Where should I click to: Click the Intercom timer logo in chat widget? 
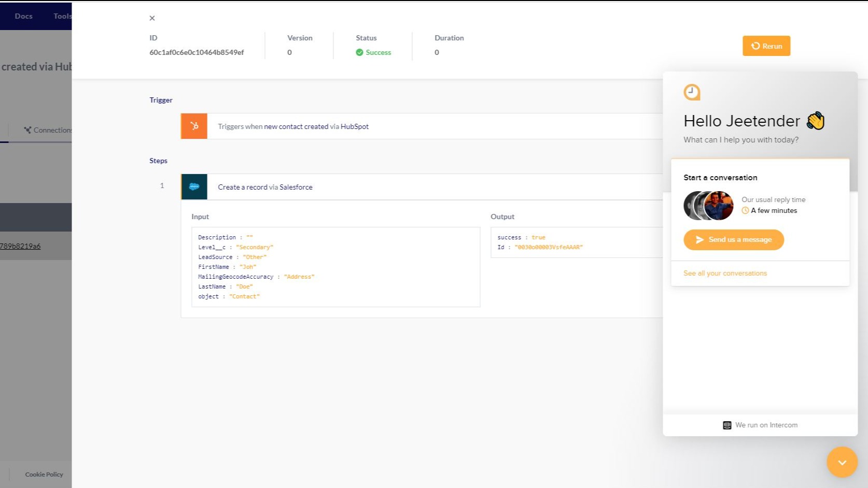point(691,92)
